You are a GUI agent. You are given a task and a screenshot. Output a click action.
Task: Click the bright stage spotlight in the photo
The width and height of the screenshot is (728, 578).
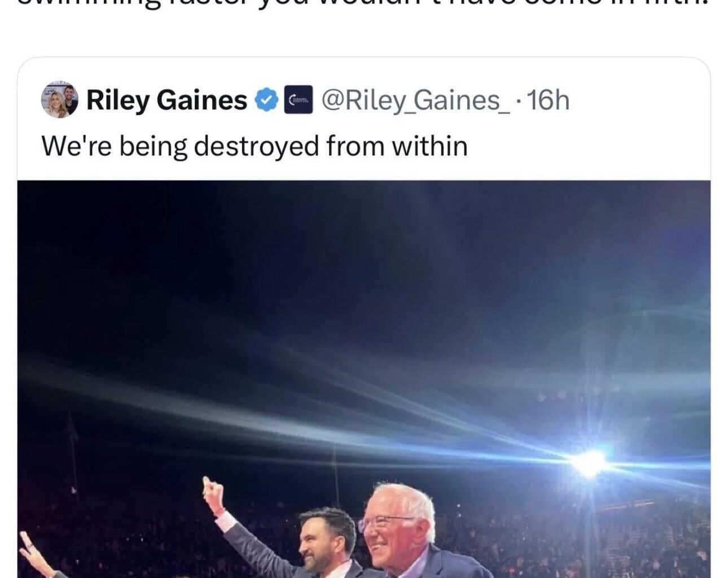[x=589, y=463]
